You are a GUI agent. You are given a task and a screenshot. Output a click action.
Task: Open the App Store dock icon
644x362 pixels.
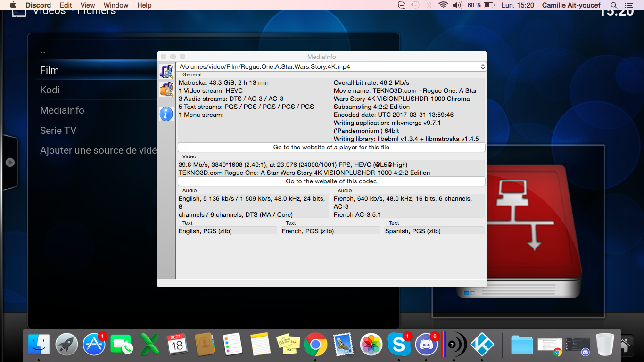[94, 345]
